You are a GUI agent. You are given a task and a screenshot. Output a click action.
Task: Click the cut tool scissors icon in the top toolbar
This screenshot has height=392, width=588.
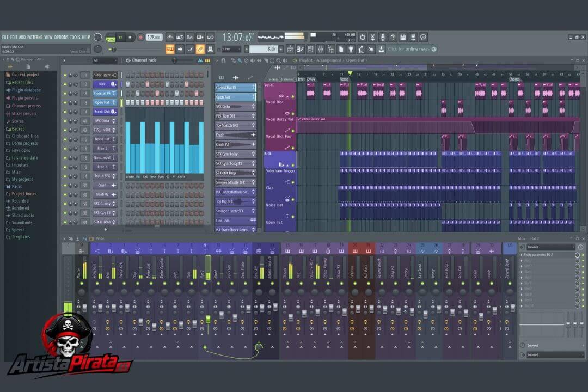pos(372,37)
